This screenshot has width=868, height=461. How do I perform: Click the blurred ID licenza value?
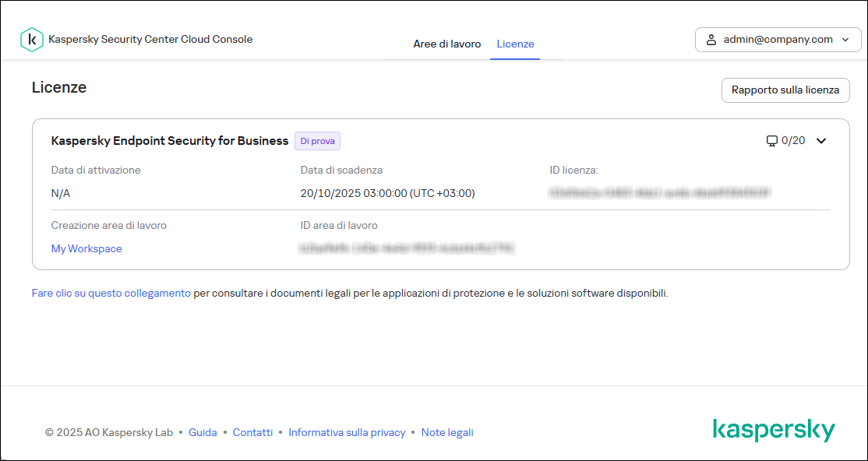pyautogui.click(x=658, y=193)
